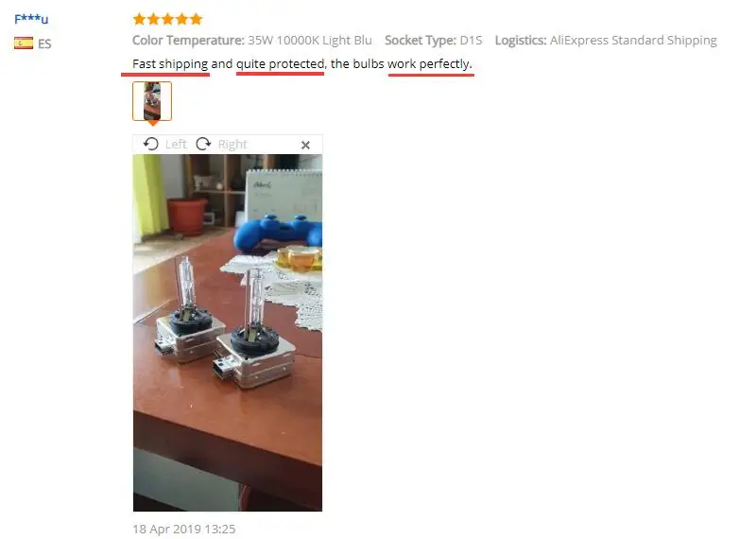Click the Socket Type D1S text
Screen dimensions: 756x539
434,40
